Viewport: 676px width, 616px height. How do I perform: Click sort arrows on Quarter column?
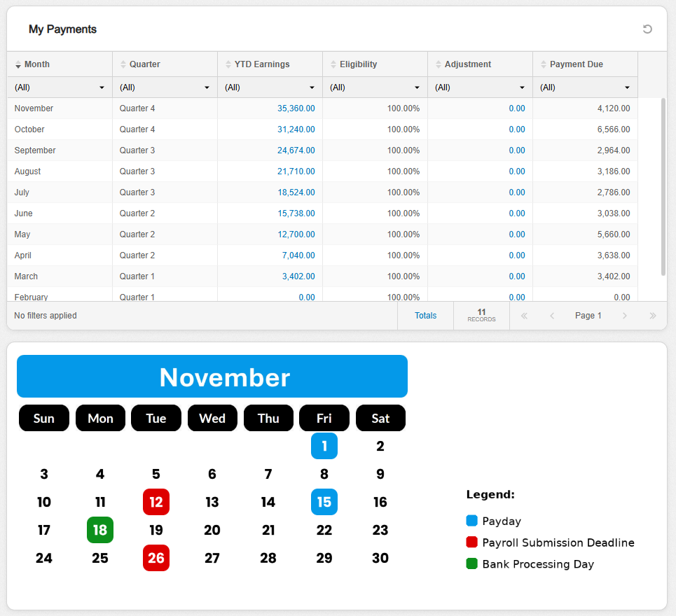click(x=123, y=64)
